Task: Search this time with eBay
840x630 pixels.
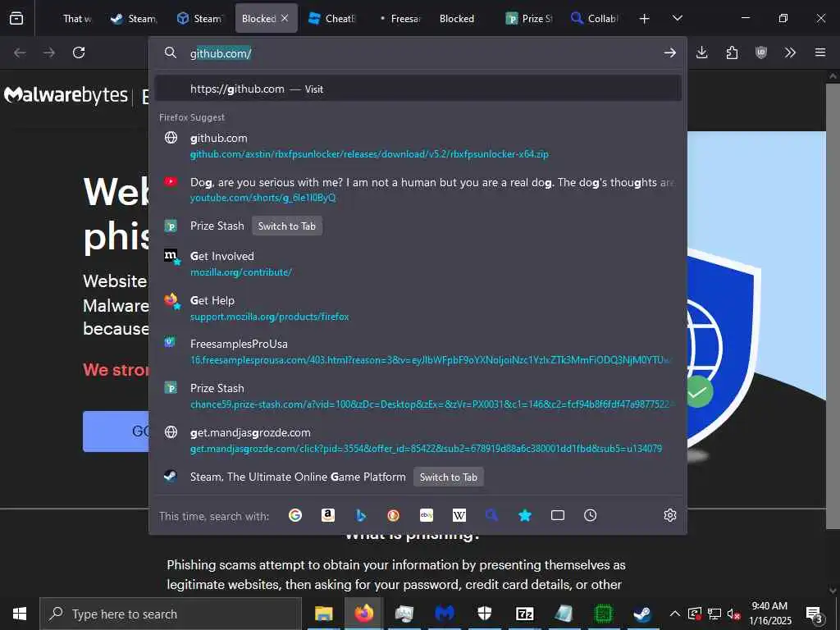Action: click(x=427, y=515)
